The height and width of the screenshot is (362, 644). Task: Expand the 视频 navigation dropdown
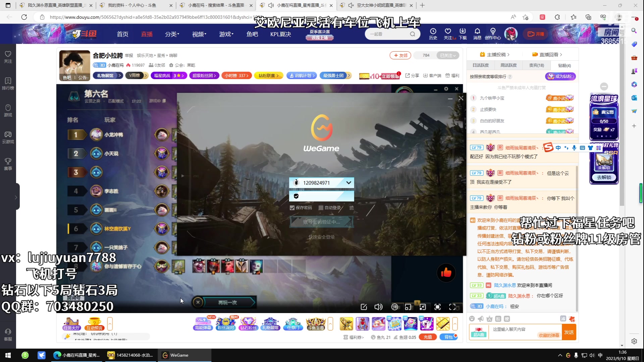click(199, 34)
